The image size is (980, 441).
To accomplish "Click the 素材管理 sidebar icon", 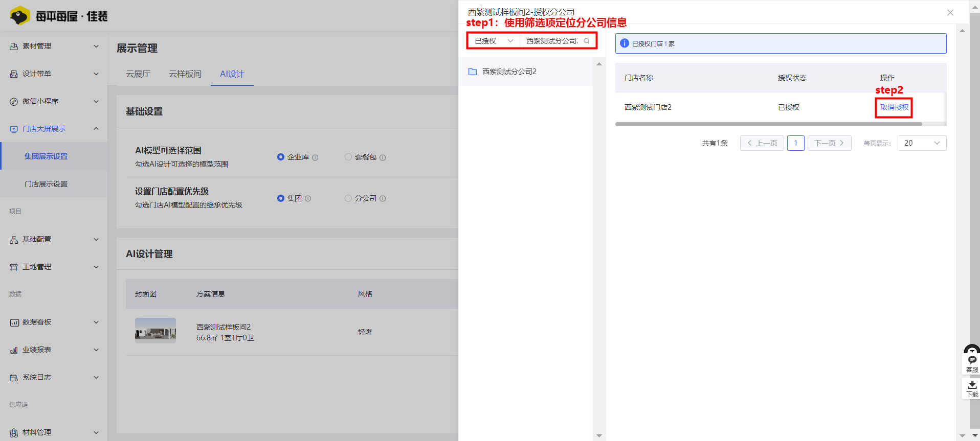I will pos(14,46).
